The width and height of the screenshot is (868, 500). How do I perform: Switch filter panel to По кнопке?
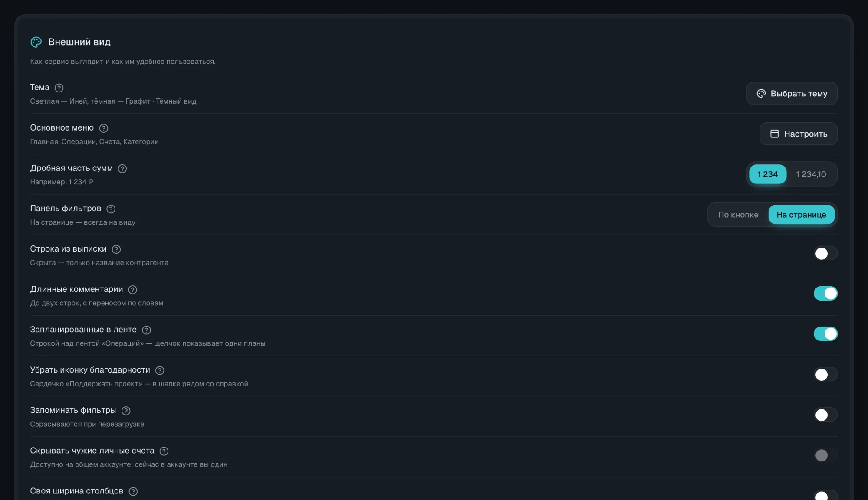(738, 215)
